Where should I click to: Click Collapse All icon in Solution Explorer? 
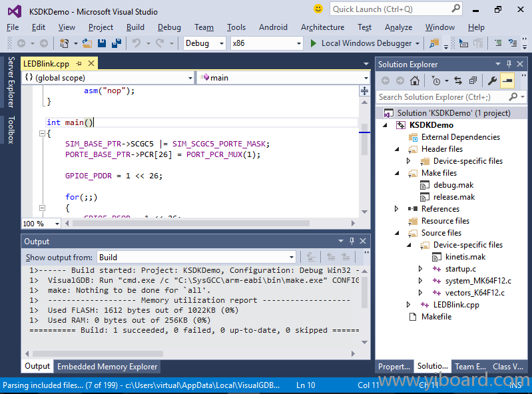(x=473, y=81)
